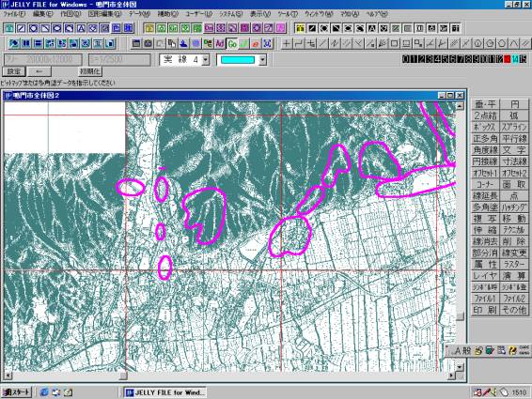Click the letter A icon in black group
The width and height of the screenshot is (532, 399).
(x=372, y=28)
